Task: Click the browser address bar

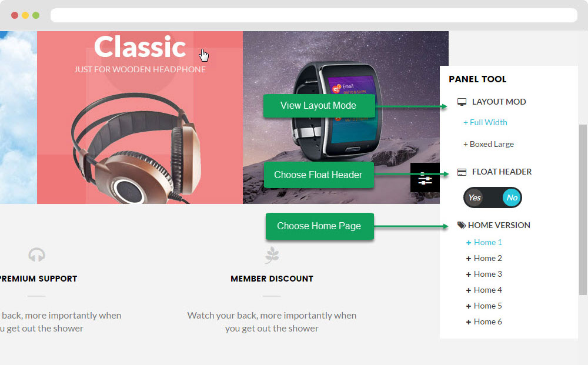Action: tap(314, 15)
